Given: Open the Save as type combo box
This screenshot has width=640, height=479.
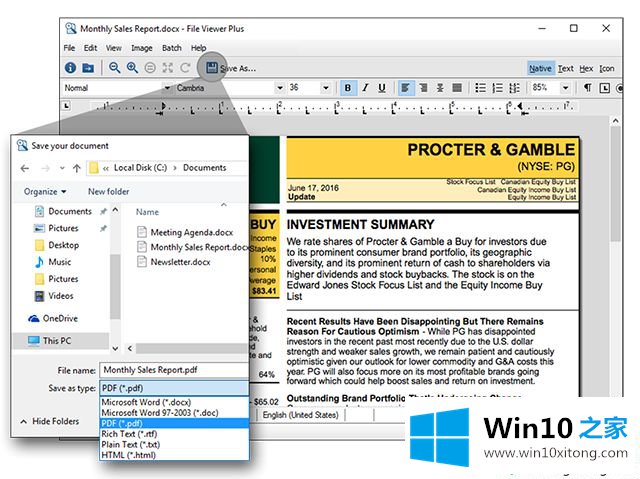Looking at the screenshot, I should click(174, 388).
